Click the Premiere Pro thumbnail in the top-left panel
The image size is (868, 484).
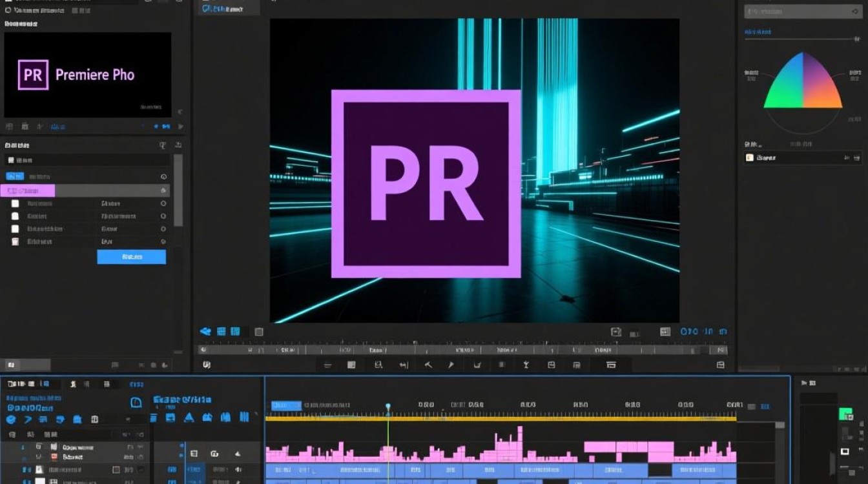(88, 75)
